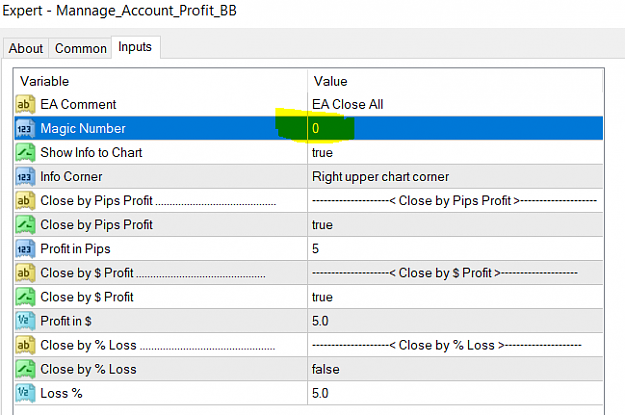
Task: Click the boolean icon beside Close by % Loss
Action: (25, 369)
